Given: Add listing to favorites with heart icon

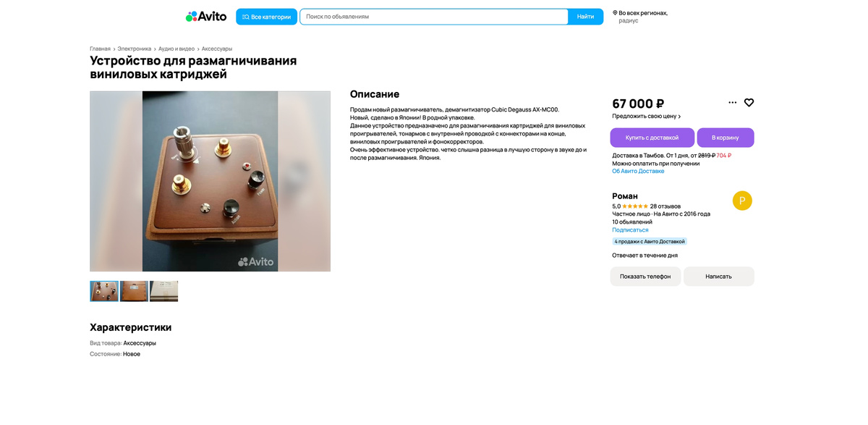Looking at the screenshot, I should tap(749, 103).
